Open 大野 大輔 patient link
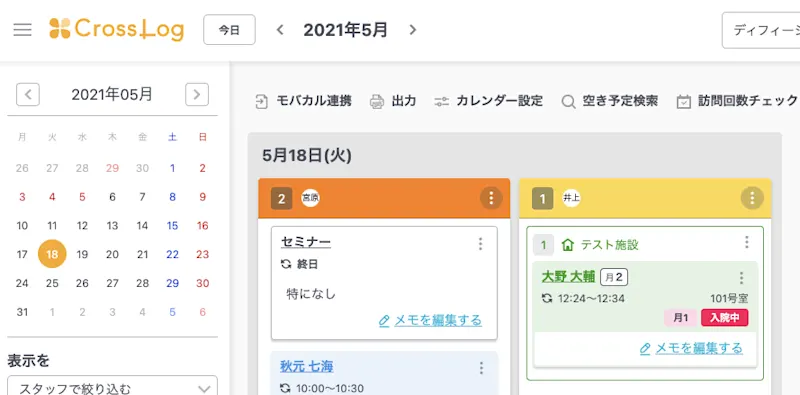 (x=568, y=277)
